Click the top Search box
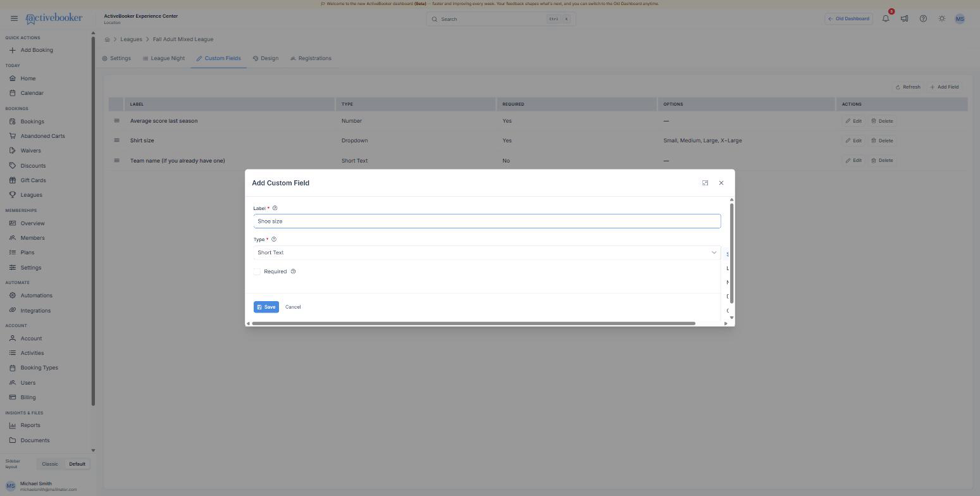 click(500, 19)
